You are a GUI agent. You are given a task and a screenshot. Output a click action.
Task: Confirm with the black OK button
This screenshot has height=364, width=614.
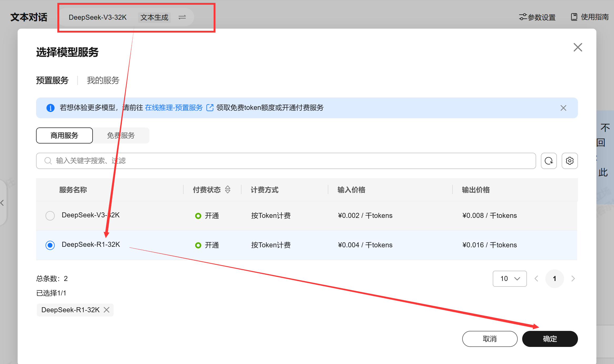(x=550, y=339)
